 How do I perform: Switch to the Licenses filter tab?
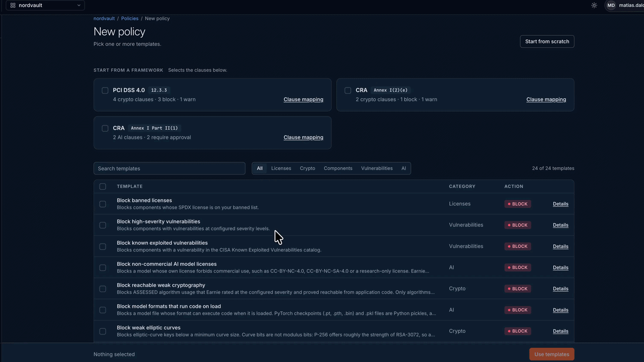point(281,168)
